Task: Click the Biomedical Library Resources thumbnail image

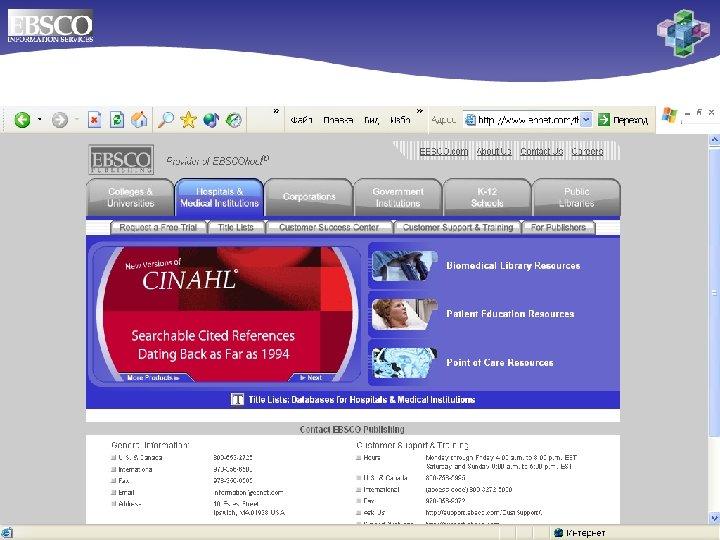Action: [x=404, y=265]
